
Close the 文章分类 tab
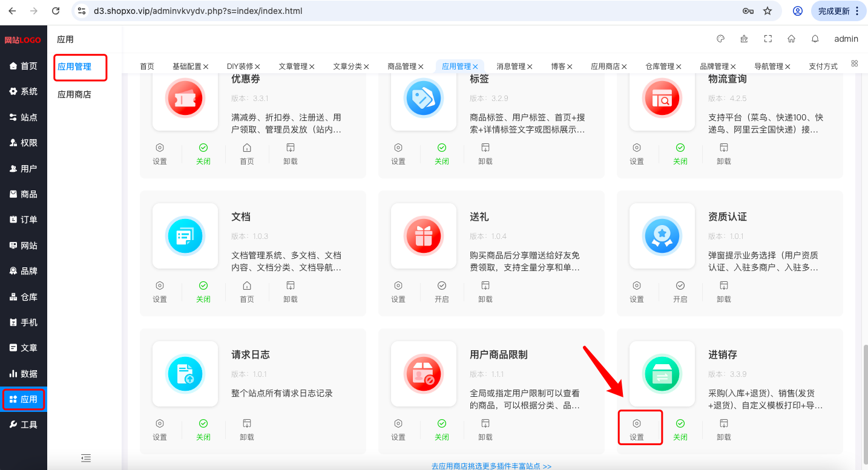[366, 67]
